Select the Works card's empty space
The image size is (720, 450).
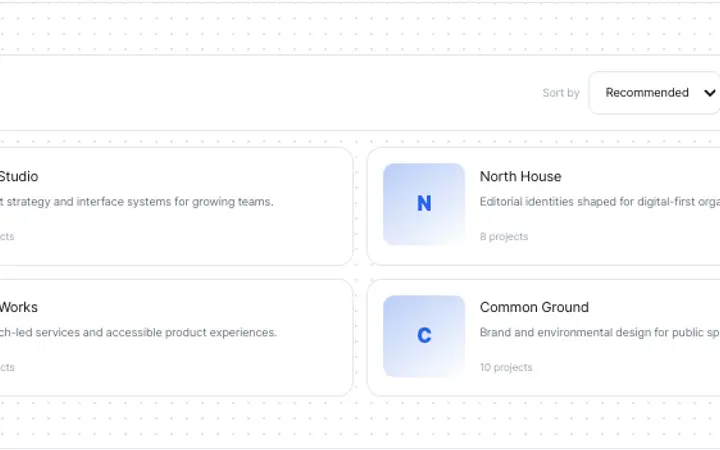184,367
